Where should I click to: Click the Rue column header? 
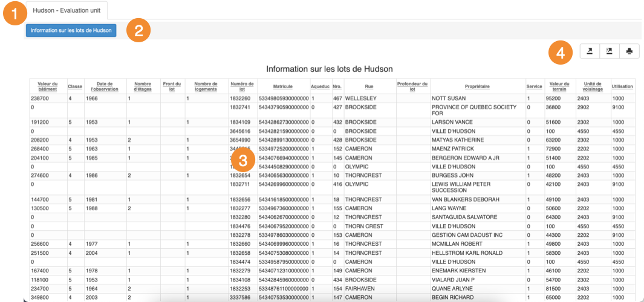pos(369,86)
